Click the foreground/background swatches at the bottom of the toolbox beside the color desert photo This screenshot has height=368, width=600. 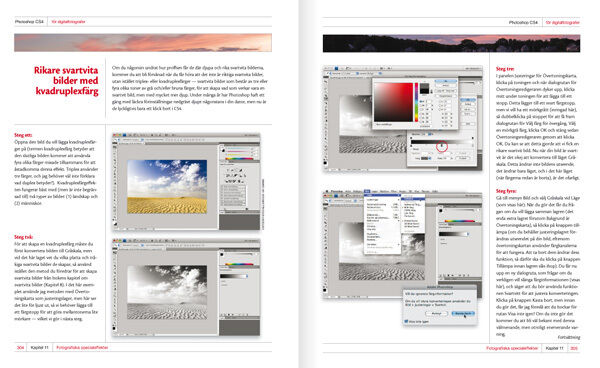coord(115,223)
